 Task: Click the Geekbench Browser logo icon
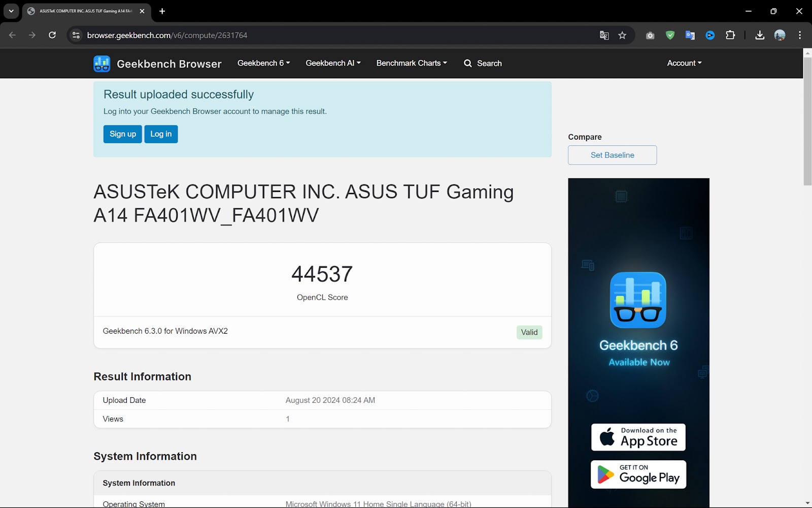pyautogui.click(x=102, y=63)
